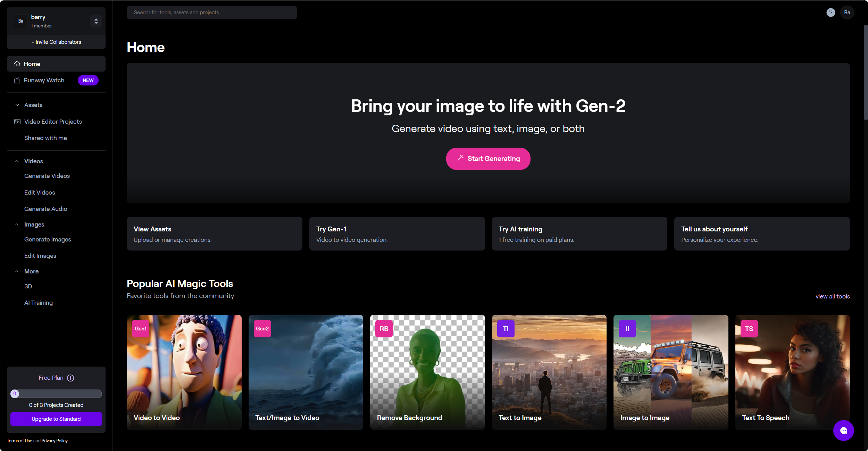The width and height of the screenshot is (868, 451).
Task: Open the Remove Background tool thumbnail
Action: point(427,372)
